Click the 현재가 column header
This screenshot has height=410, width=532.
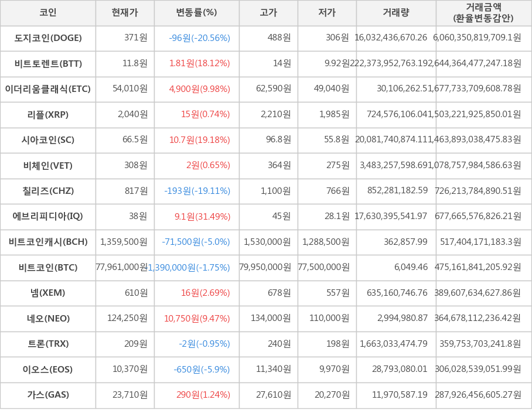125,12
